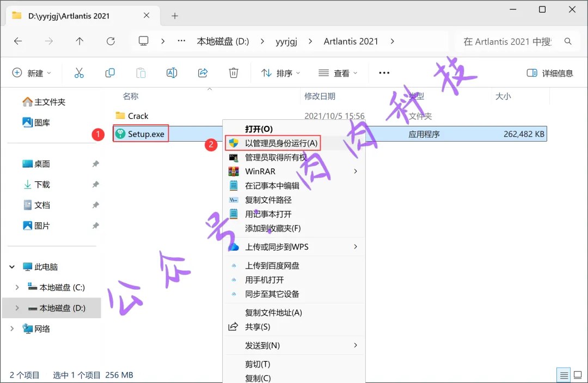The width and height of the screenshot is (588, 383).
Task: Expand the 此电脑 tree node
Action: tap(12, 267)
